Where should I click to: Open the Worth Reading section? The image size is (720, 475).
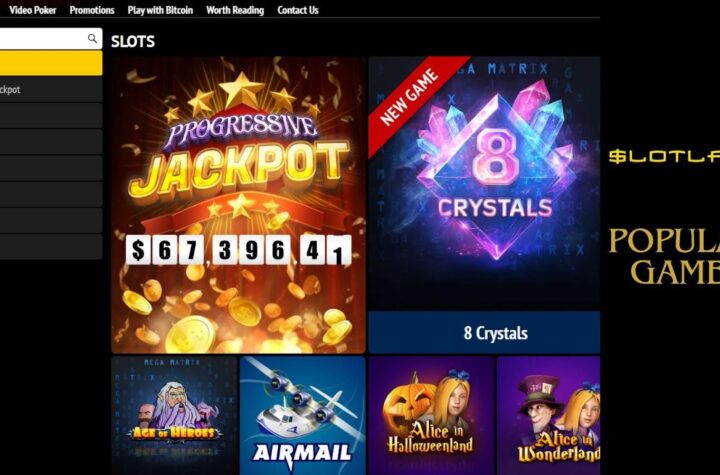235,10
